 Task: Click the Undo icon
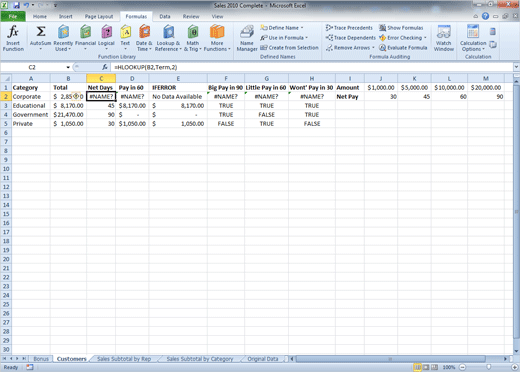point(26,5)
